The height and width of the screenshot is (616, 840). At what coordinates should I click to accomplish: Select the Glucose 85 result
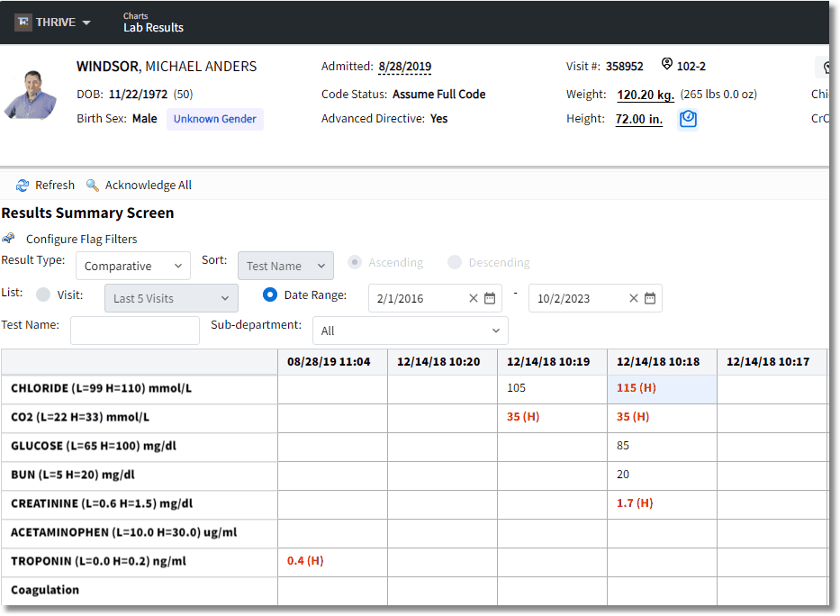coord(662,446)
